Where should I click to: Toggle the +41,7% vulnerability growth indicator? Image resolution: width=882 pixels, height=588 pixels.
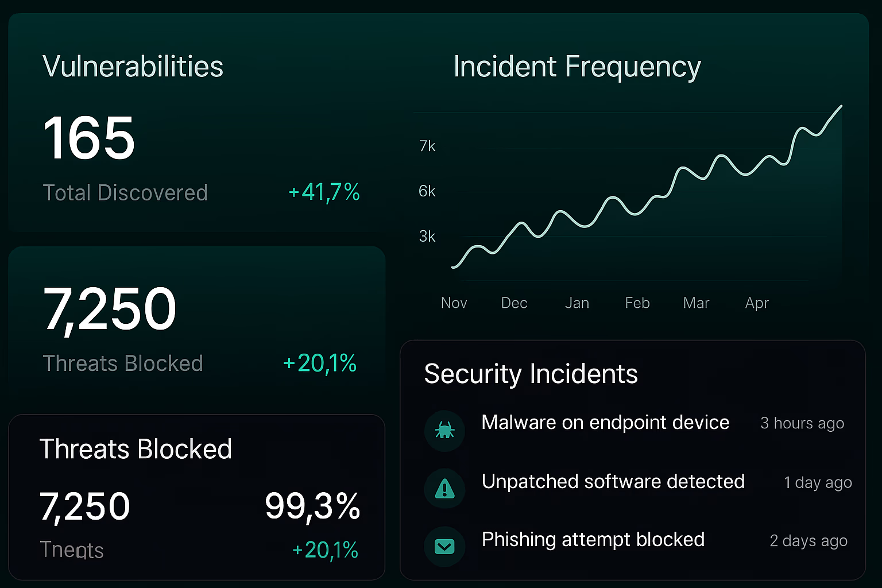click(x=323, y=192)
